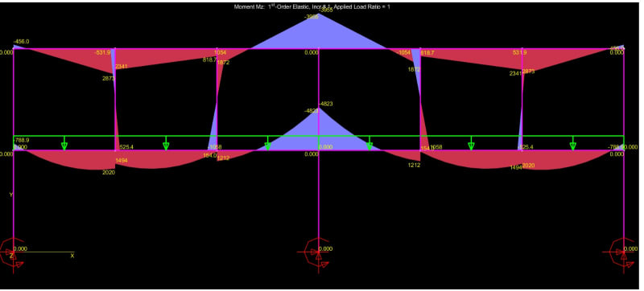Click the X axis label
This screenshot has height=291, width=644.
click(72, 256)
